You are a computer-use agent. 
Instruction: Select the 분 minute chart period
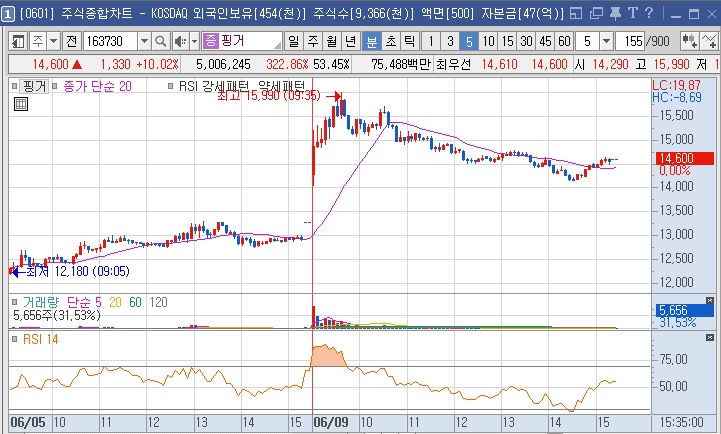point(372,41)
